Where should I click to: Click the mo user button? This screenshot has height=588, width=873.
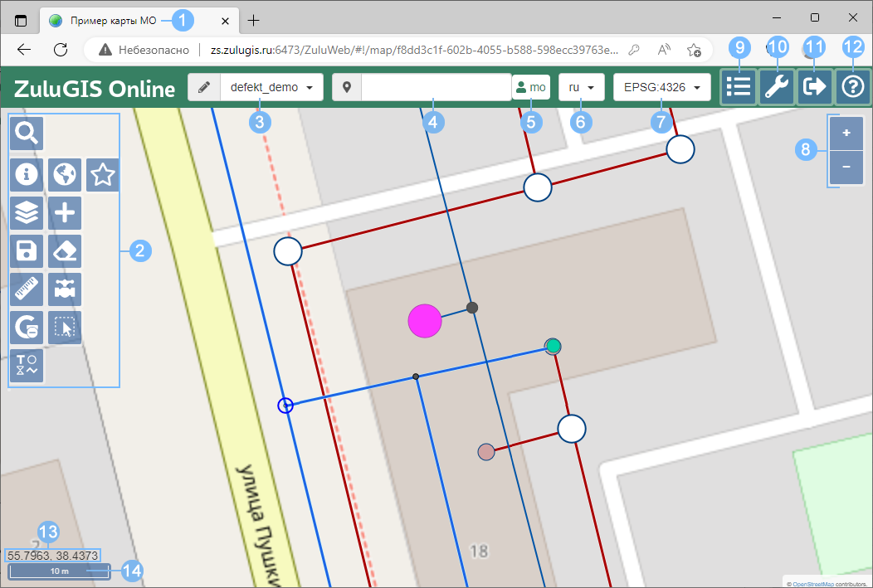tap(531, 87)
